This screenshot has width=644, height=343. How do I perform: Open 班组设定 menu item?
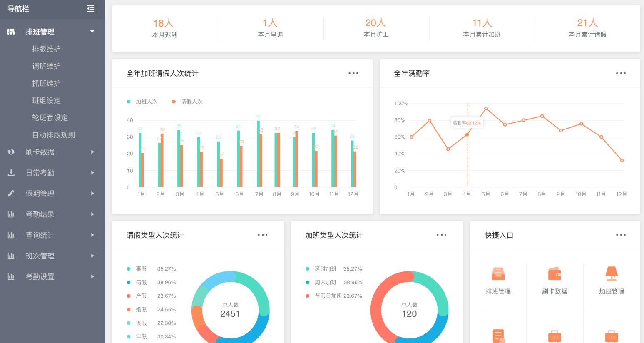point(46,101)
